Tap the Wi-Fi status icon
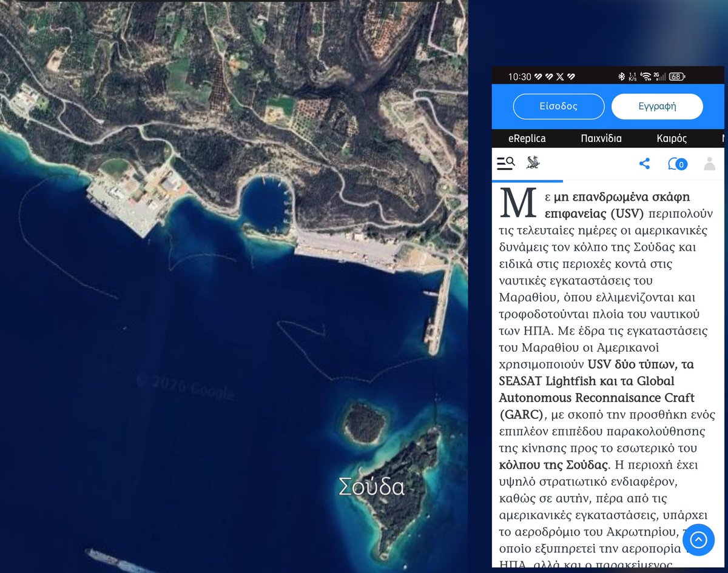 [x=646, y=76]
